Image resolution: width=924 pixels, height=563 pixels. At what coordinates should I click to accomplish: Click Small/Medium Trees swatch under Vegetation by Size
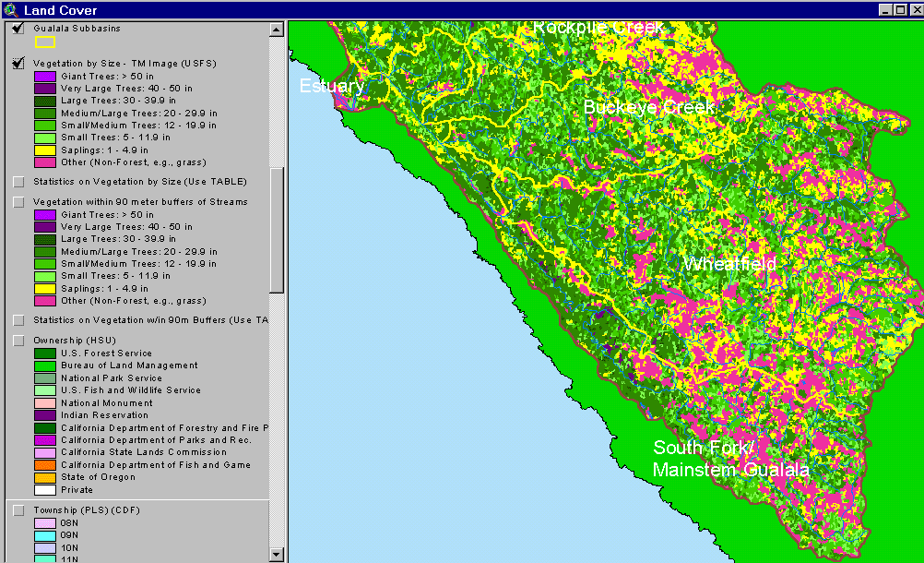point(45,126)
